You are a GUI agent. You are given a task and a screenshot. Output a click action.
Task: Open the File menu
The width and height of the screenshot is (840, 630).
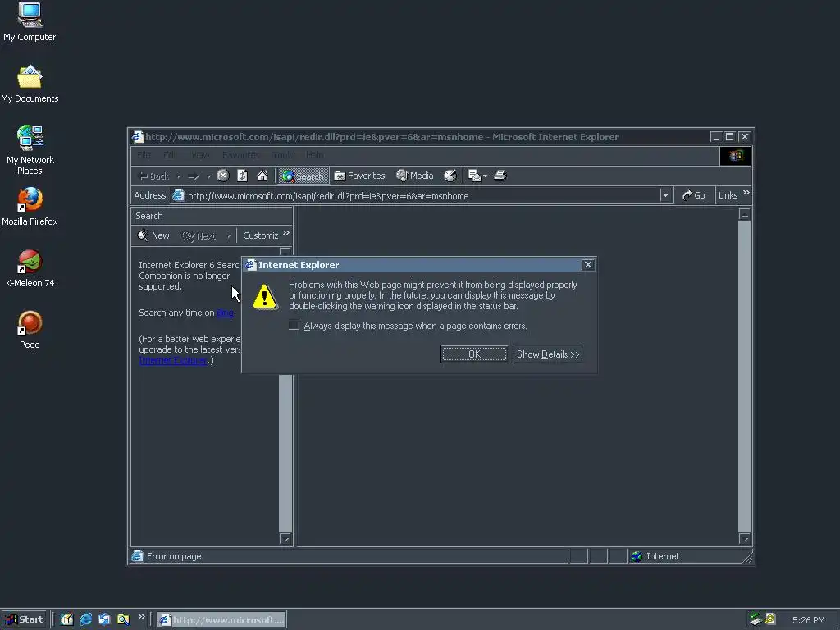[x=144, y=155]
